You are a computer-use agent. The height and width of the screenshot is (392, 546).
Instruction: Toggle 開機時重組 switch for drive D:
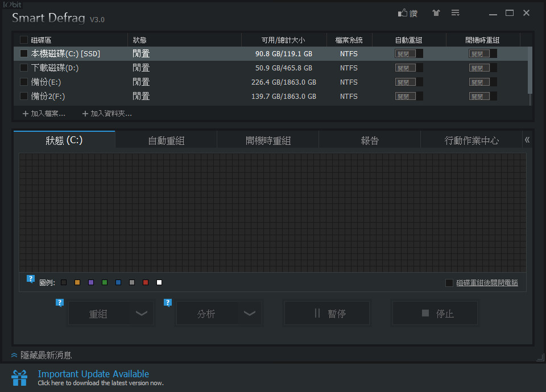(483, 68)
